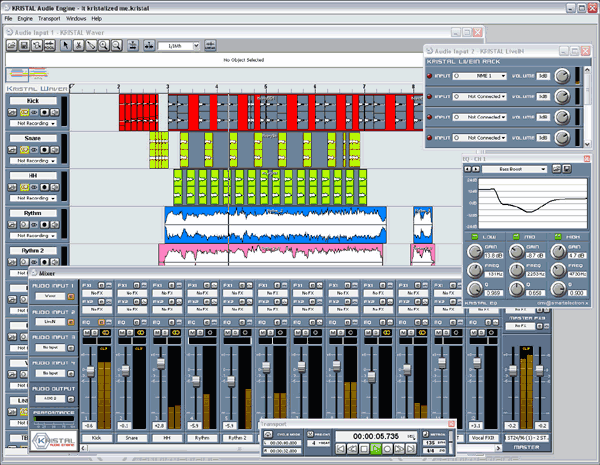600x465 pixels.
Task: Mute the Snare channel in Mixer
Action: 122,333
